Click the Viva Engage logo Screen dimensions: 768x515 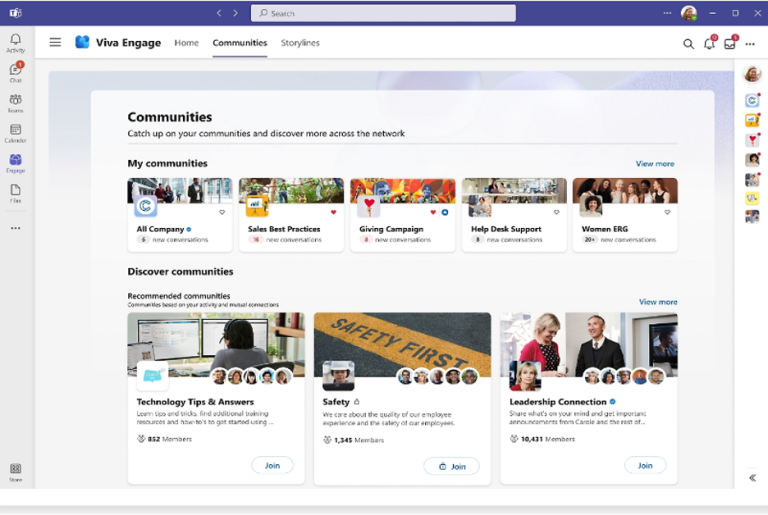point(82,42)
